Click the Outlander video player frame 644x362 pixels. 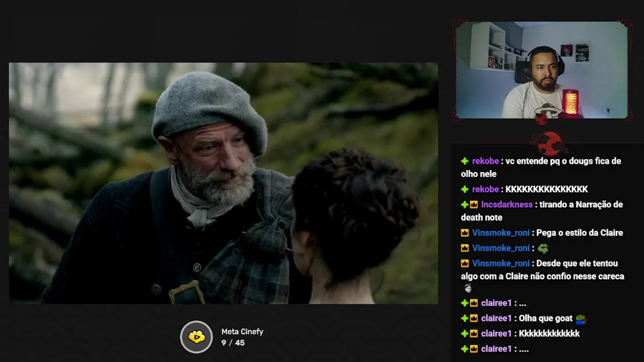tap(223, 183)
